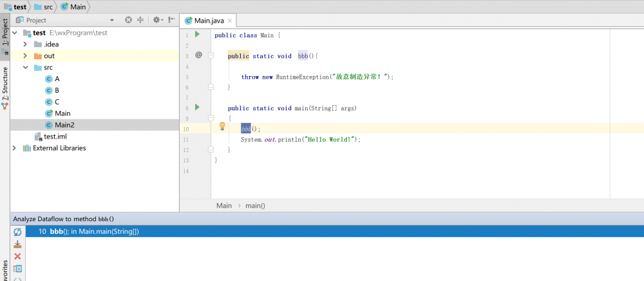Run the Main class from line 1 gutter

(x=197, y=35)
